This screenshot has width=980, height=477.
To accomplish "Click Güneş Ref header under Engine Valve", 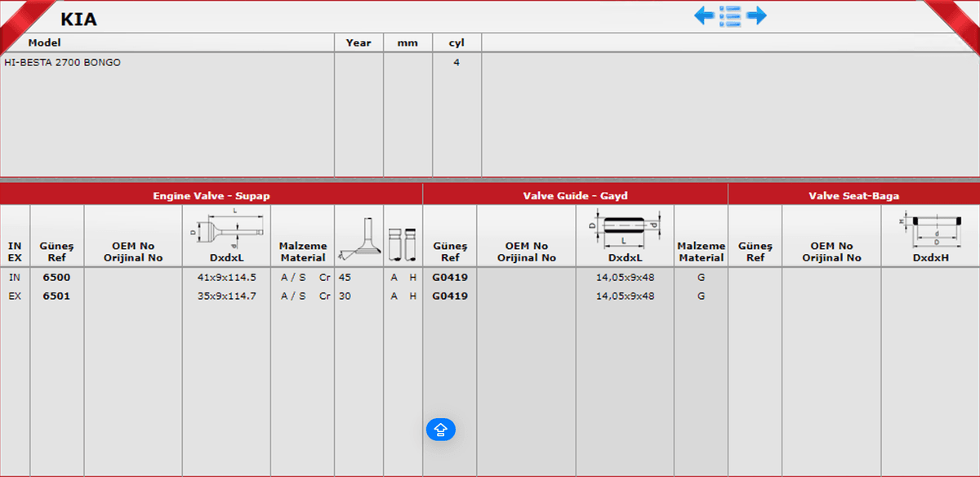I will 56,252.
